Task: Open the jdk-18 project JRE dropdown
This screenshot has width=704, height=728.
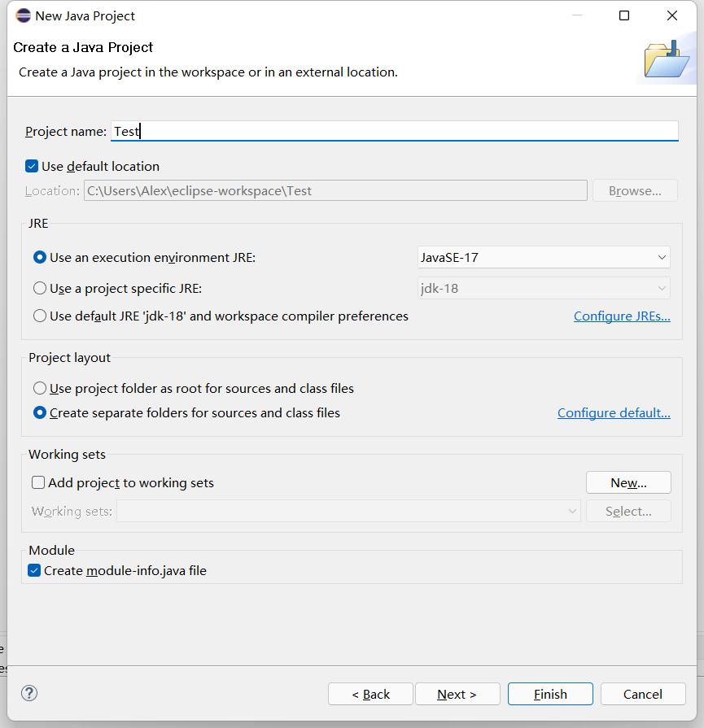Action: 544,288
